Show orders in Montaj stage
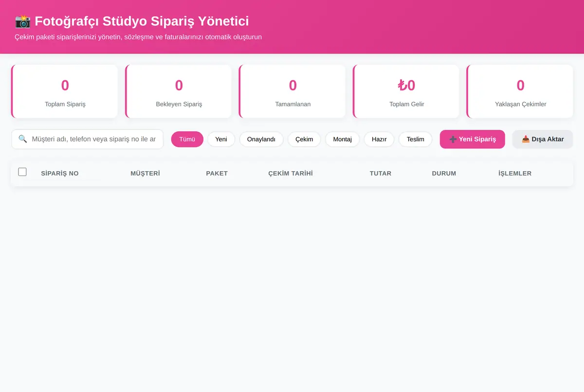Viewport: 584px width, 392px height. coord(342,139)
